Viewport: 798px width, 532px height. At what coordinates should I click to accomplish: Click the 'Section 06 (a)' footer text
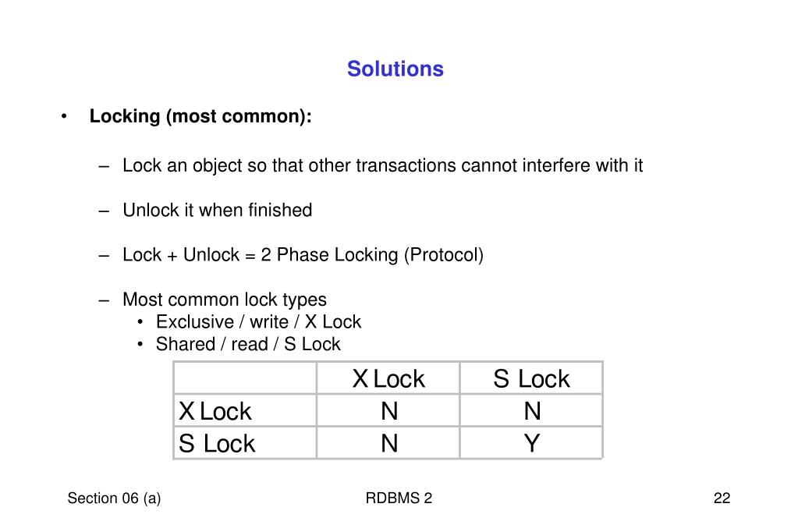(114, 498)
